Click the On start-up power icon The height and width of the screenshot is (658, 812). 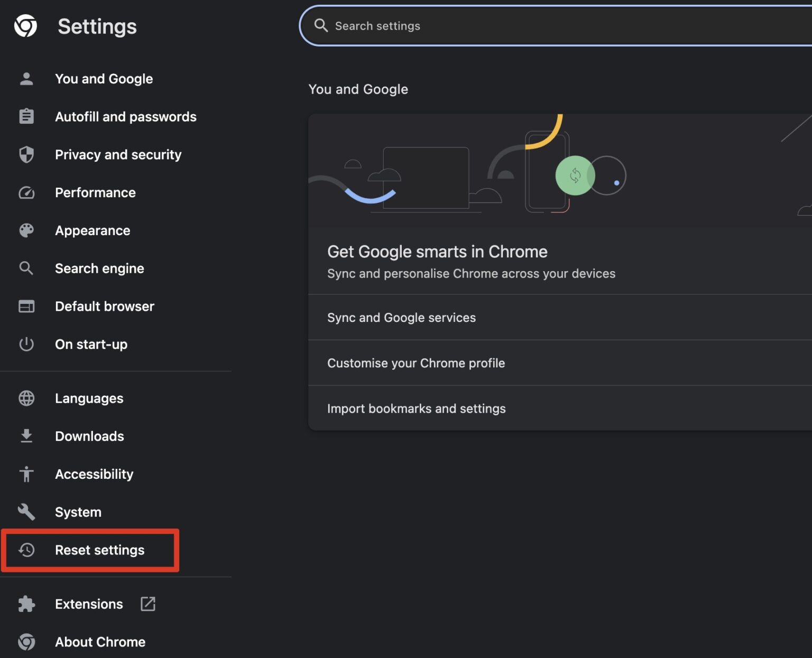[x=26, y=344]
